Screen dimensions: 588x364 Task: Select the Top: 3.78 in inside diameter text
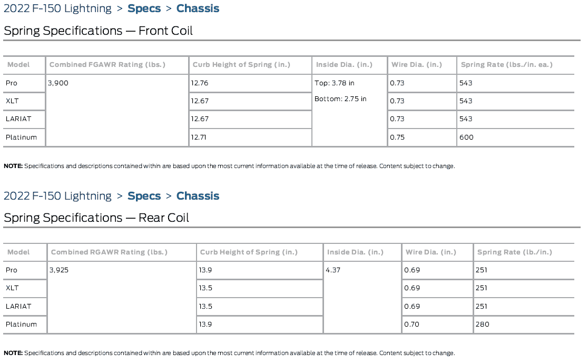[x=335, y=83]
